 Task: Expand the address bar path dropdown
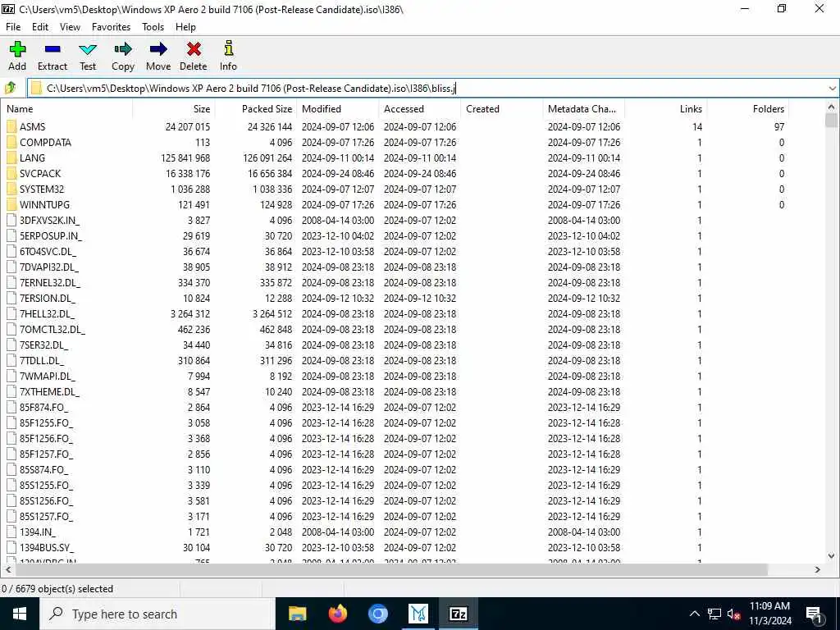click(x=832, y=89)
